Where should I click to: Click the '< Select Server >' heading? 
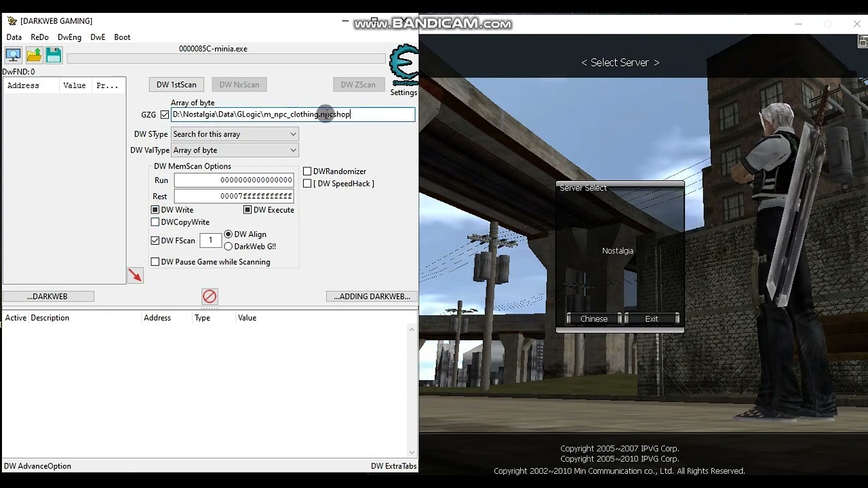(x=620, y=62)
